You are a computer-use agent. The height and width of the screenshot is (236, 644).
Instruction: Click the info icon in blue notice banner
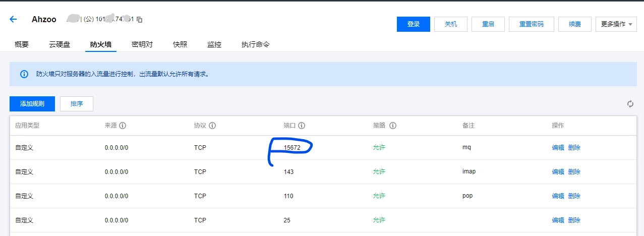pos(24,74)
